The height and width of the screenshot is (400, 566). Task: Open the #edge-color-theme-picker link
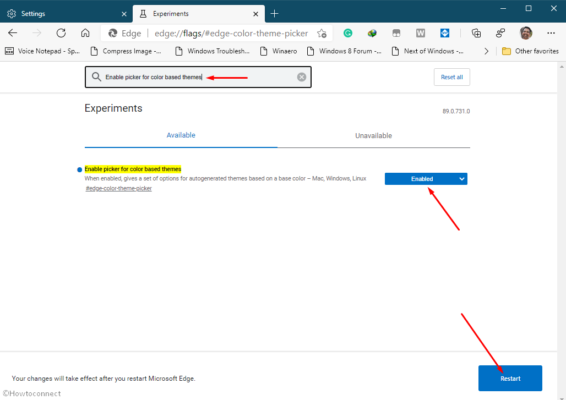point(118,188)
